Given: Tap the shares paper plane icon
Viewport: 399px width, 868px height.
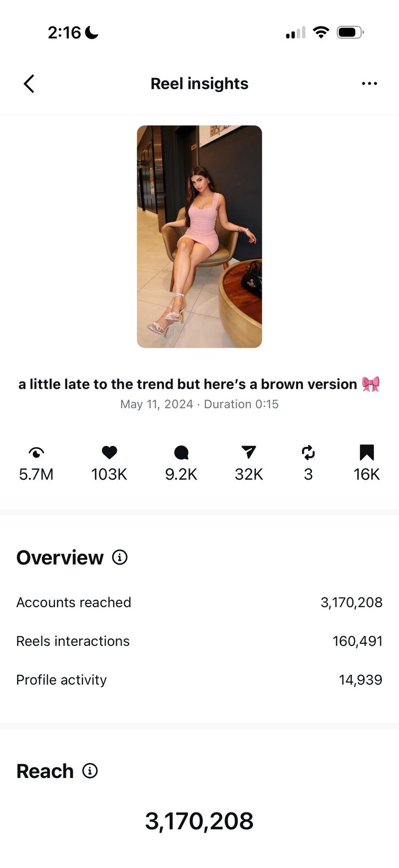Looking at the screenshot, I should point(249,453).
